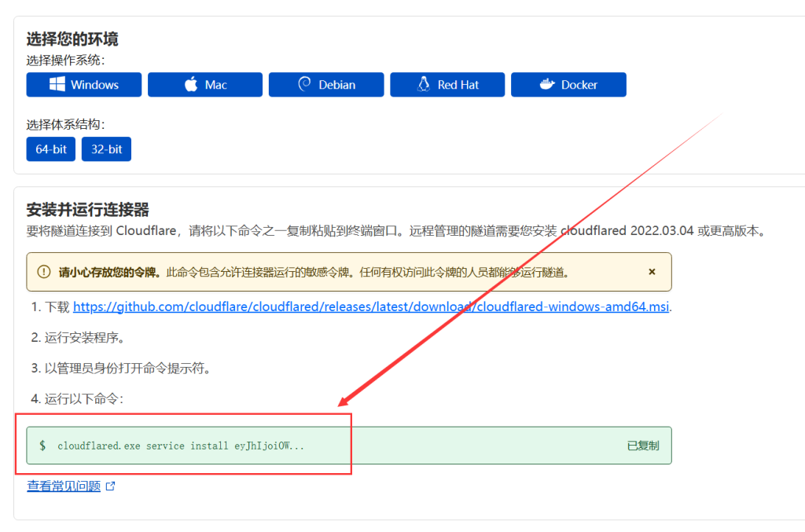Select the 32-bit architecture option
This screenshot has width=805, height=532.
(x=106, y=149)
